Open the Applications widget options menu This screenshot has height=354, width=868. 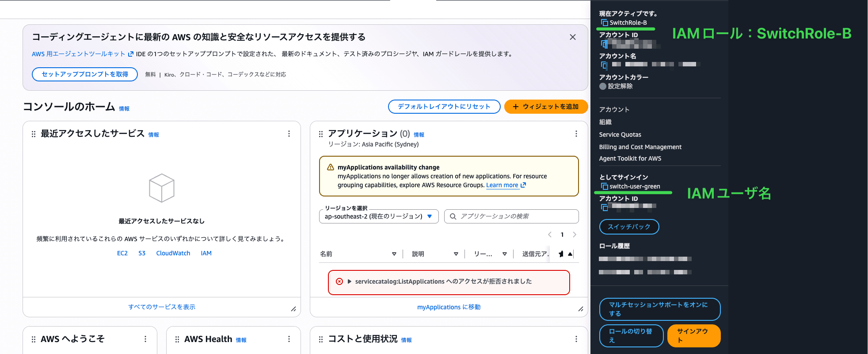click(576, 134)
